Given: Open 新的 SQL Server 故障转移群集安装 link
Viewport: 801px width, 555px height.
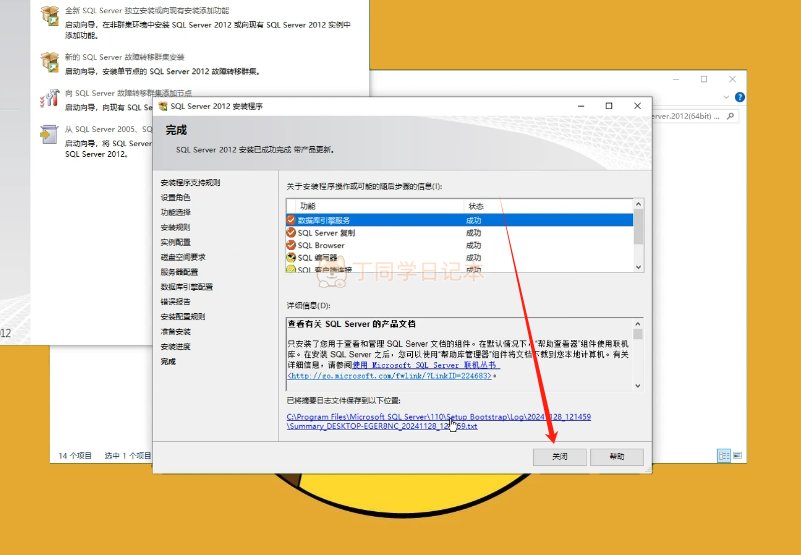Looking at the screenshot, I should pos(124,57).
